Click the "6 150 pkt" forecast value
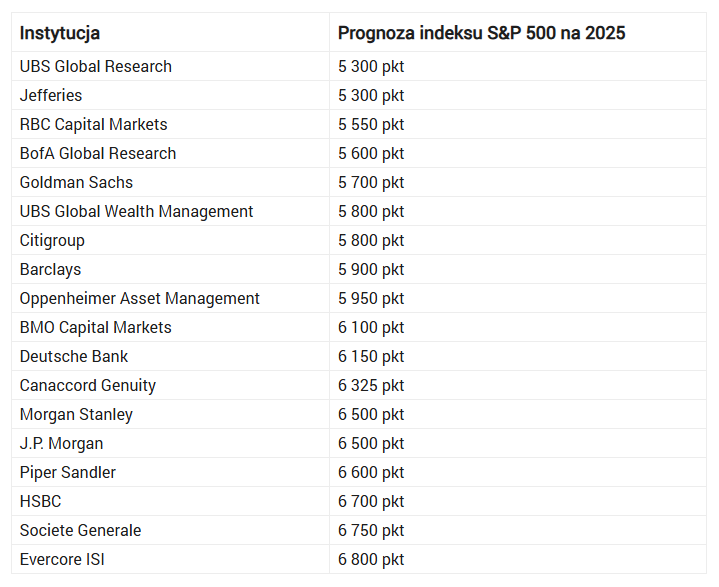This screenshot has width=719, height=587. tap(371, 356)
